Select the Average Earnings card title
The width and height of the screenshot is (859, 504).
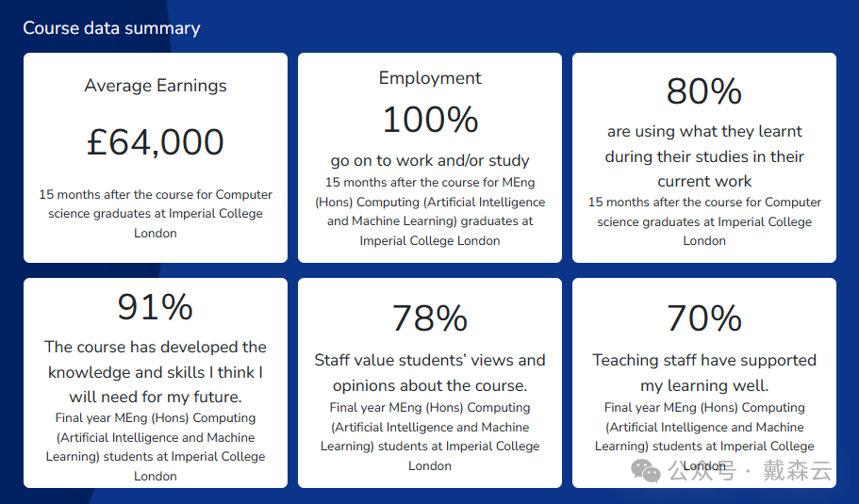[x=156, y=86]
